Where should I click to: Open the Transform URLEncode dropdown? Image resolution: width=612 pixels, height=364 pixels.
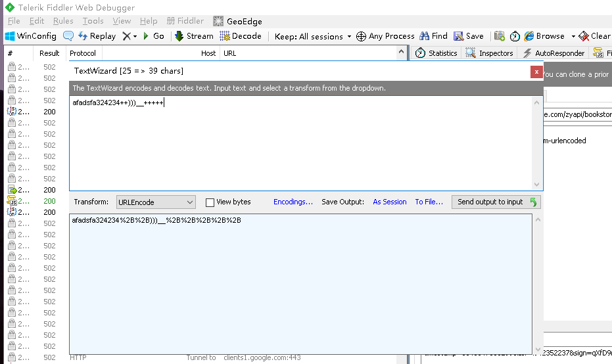(x=156, y=202)
